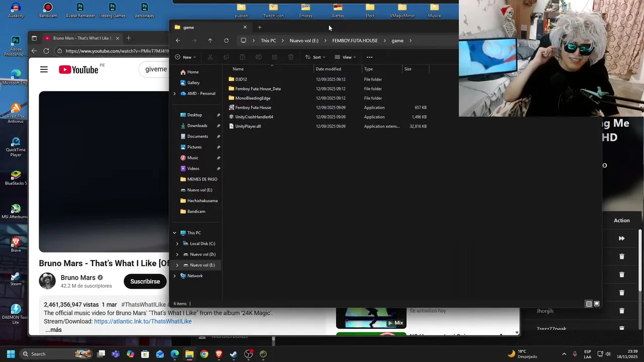The height and width of the screenshot is (362, 644).
Task: Add a new File Explorer tab
Action: [260, 27]
